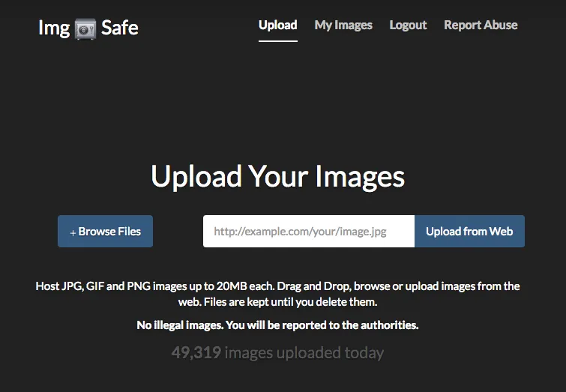Click the 'Safe' logo text

119,28
